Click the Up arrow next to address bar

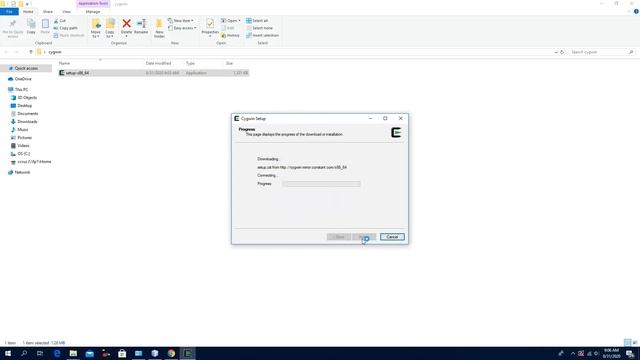[31, 52]
